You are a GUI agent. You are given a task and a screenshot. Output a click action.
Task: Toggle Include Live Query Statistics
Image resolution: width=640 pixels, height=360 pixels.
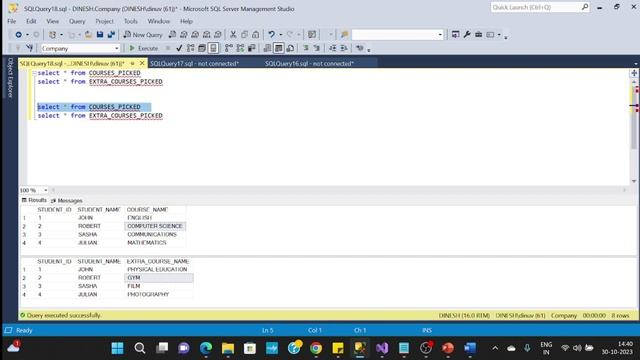click(x=240, y=48)
